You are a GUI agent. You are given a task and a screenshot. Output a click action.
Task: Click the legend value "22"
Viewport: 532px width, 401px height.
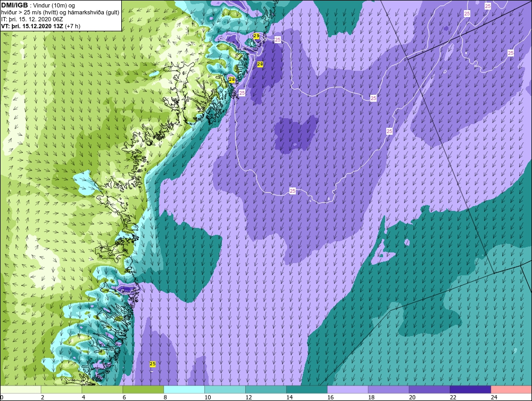(453, 397)
